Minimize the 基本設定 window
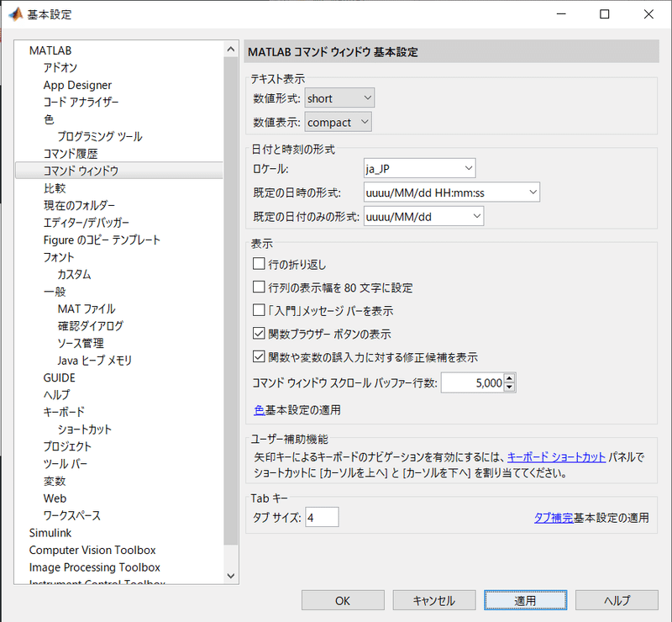 (561, 14)
